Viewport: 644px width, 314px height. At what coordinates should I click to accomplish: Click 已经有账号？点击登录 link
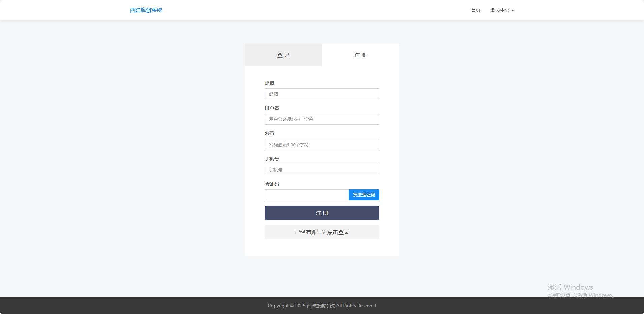[322, 232]
